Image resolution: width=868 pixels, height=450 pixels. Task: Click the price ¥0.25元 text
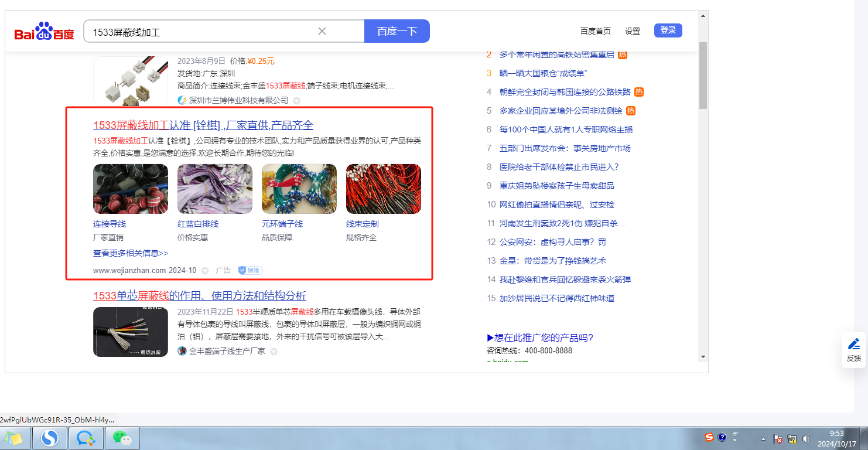[261, 60]
